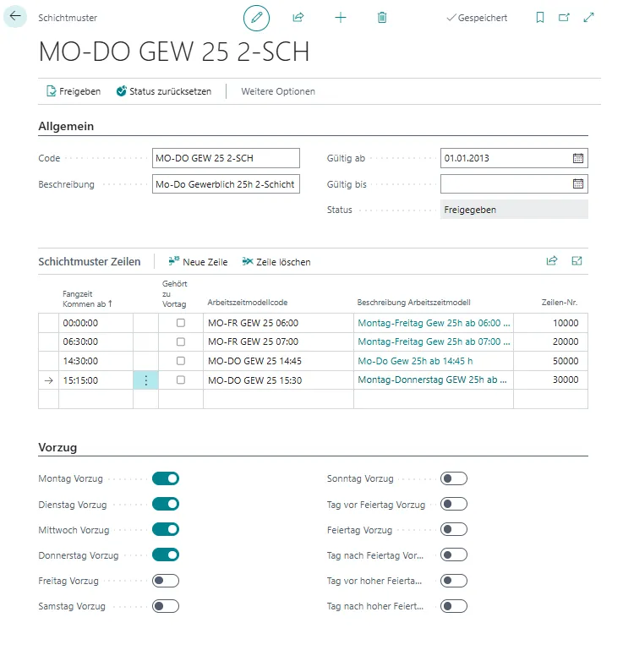Image resolution: width=623 pixels, height=672 pixels.
Task: Click Status zurücksetzen action
Action: coord(163,91)
